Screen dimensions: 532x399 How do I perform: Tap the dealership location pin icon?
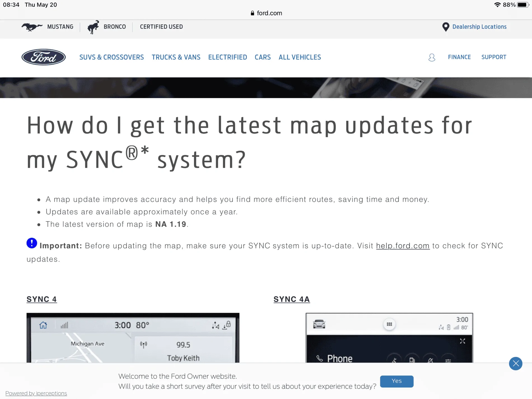tap(445, 27)
